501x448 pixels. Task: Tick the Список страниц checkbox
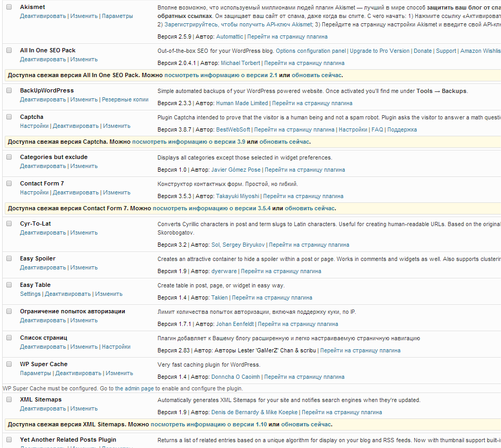coord(9,338)
